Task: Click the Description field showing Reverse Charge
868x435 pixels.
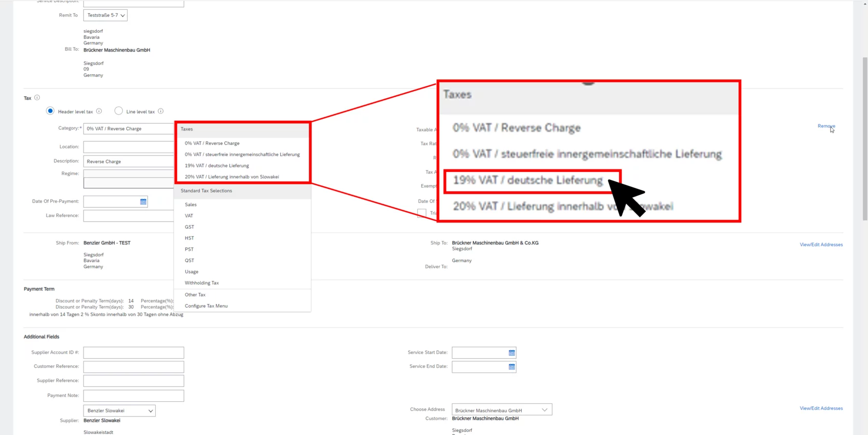Action: [129, 161]
